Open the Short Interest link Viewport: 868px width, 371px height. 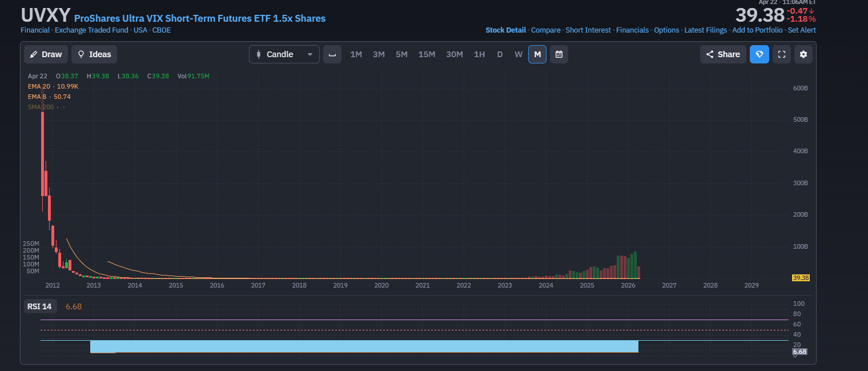(x=588, y=30)
